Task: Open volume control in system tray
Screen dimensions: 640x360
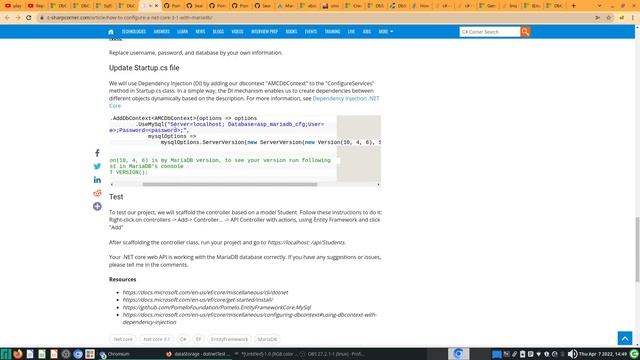Action: (x=572, y=354)
